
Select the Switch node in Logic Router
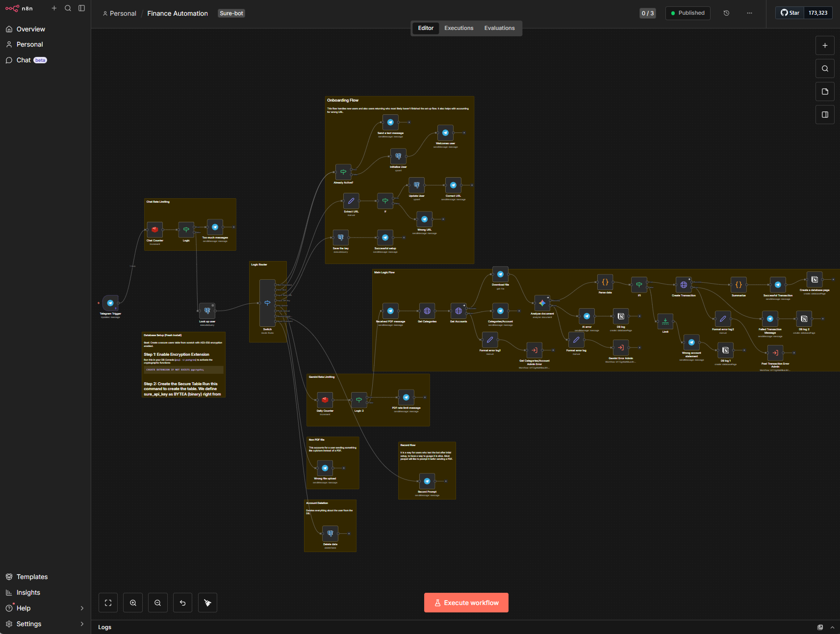coord(267,303)
